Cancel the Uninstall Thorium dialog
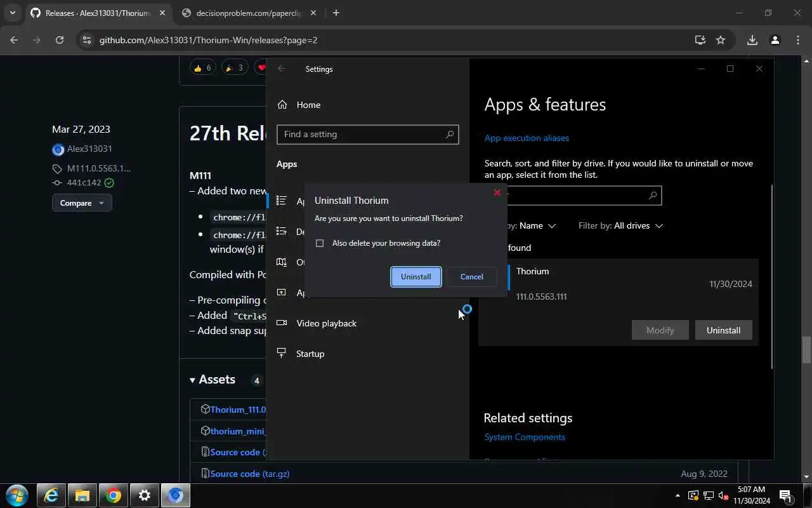Viewport: 812px width, 508px height. point(471,277)
